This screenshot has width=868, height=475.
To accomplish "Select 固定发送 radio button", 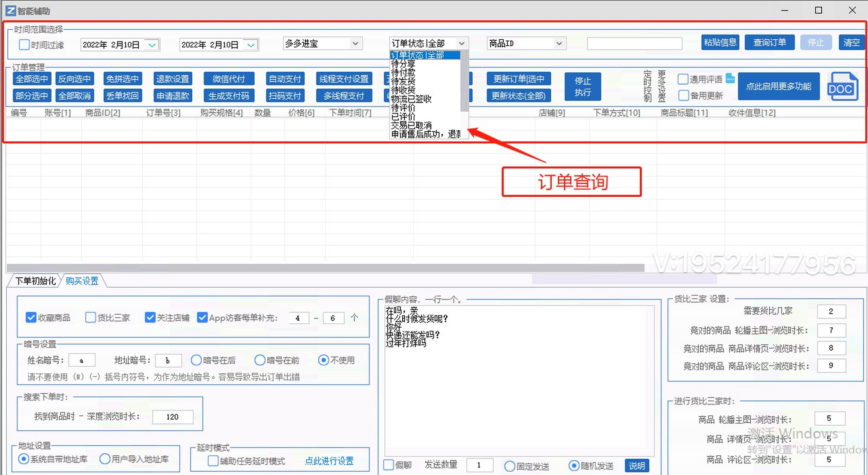I will (x=510, y=466).
